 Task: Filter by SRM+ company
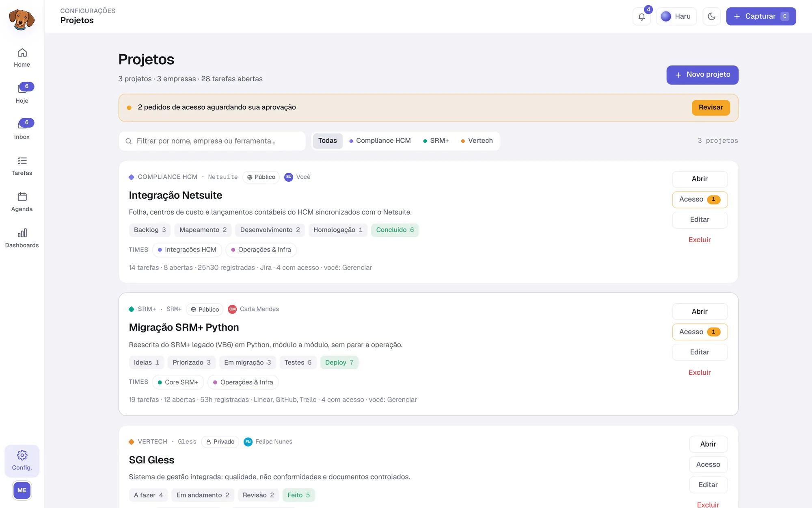tap(436, 141)
